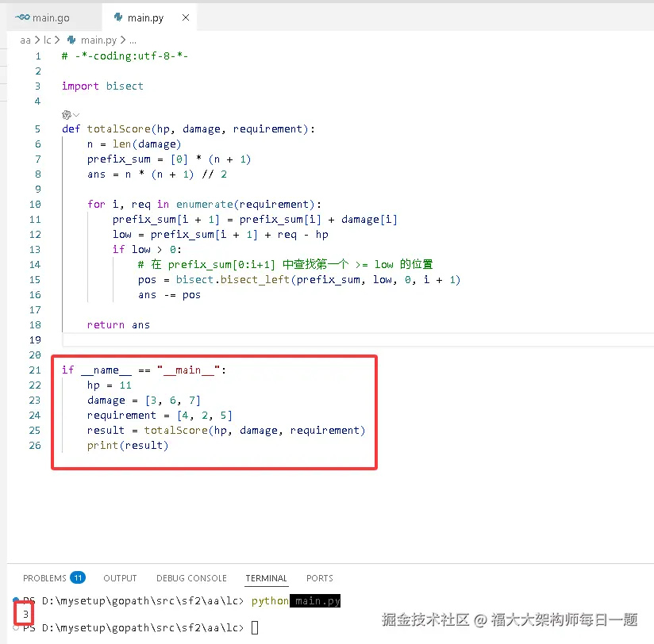
Task: Open the PROBLEMS panel tab
Action: click(44, 578)
